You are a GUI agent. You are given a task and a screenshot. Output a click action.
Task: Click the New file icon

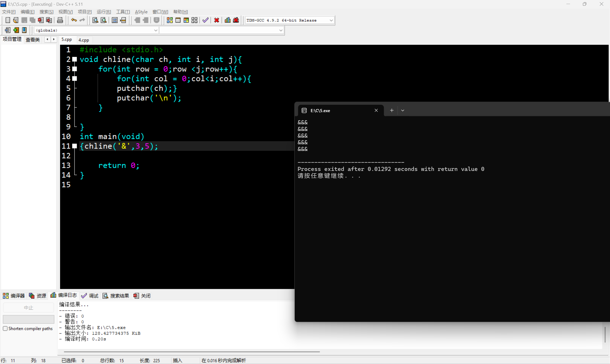pyautogui.click(x=8, y=20)
